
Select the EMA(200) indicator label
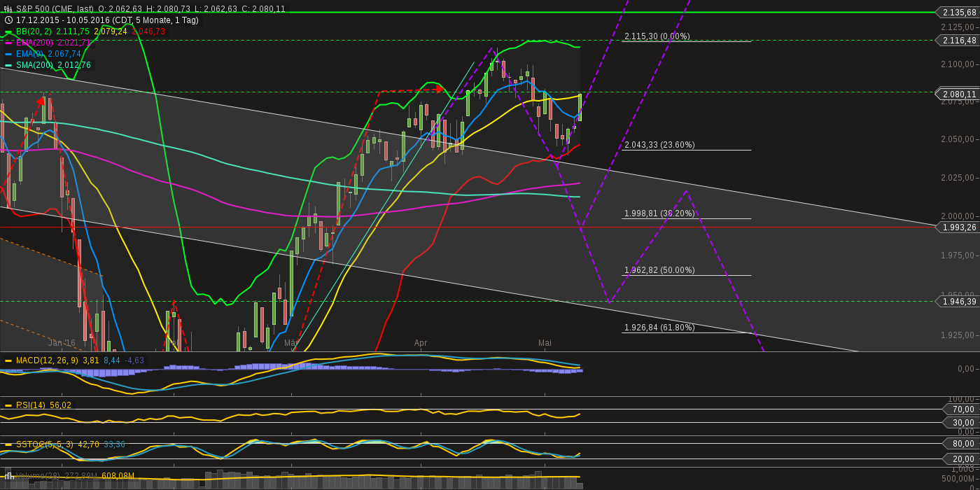click(x=34, y=43)
